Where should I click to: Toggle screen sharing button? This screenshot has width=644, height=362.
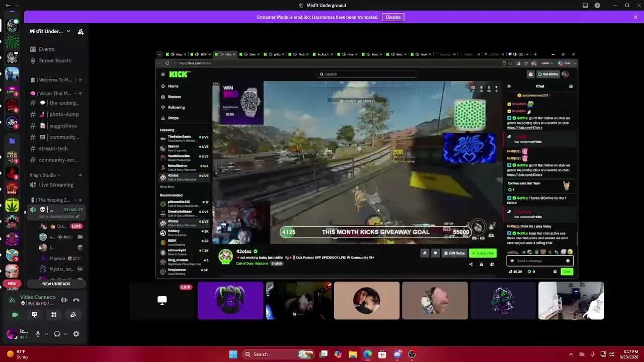[x=34, y=315]
